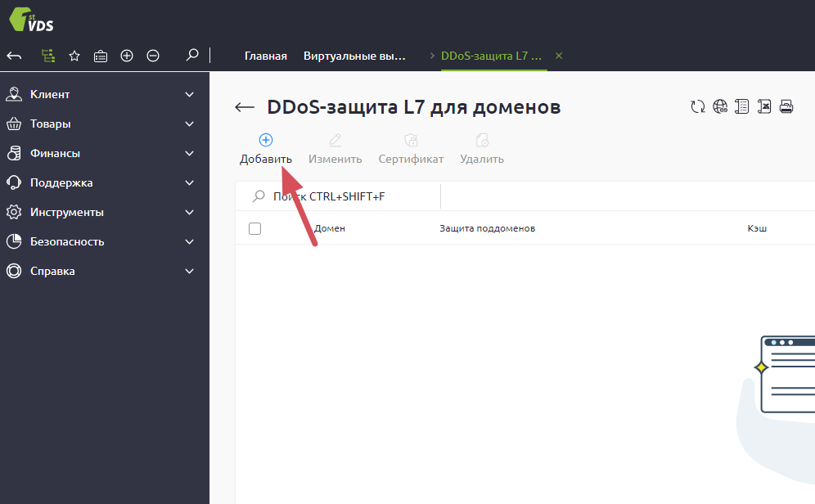Click the Сертификат button label

[x=411, y=159]
